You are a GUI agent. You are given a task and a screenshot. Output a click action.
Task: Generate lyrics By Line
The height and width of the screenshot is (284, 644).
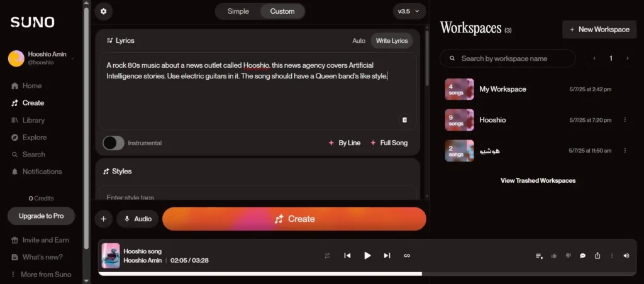(345, 143)
